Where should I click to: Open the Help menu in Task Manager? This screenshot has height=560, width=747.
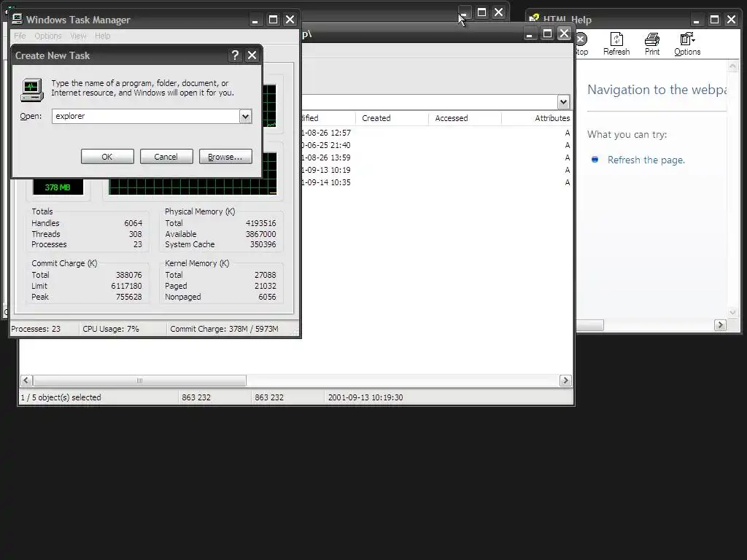pyautogui.click(x=102, y=36)
